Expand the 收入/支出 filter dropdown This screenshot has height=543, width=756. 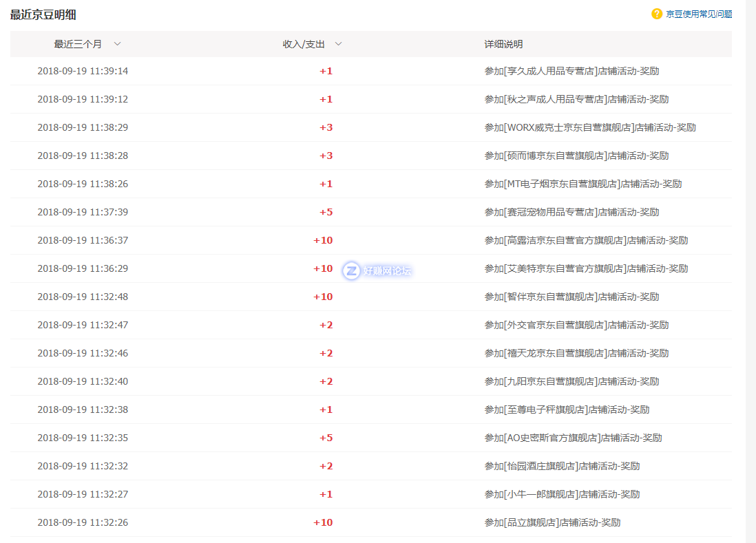(x=312, y=44)
